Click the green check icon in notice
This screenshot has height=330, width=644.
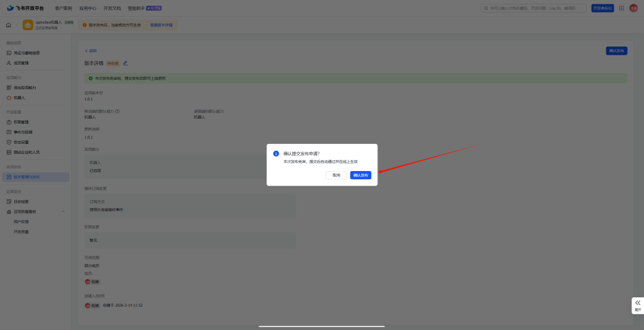[x=91, y=78]
